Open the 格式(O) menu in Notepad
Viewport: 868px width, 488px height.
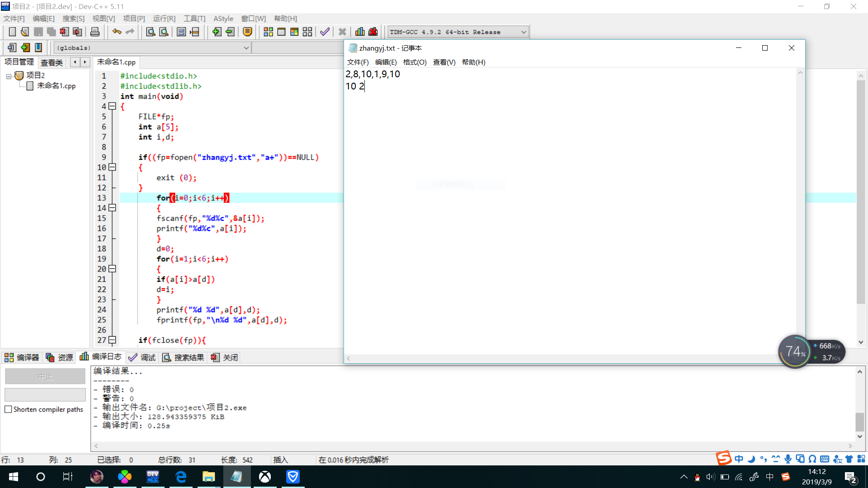point(415,62)
